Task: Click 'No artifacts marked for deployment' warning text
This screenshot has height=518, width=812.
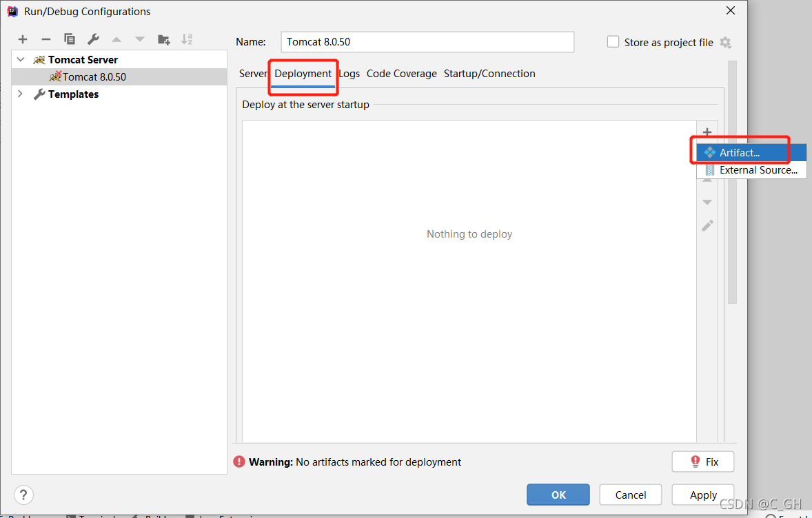Action: coord(378,462)
